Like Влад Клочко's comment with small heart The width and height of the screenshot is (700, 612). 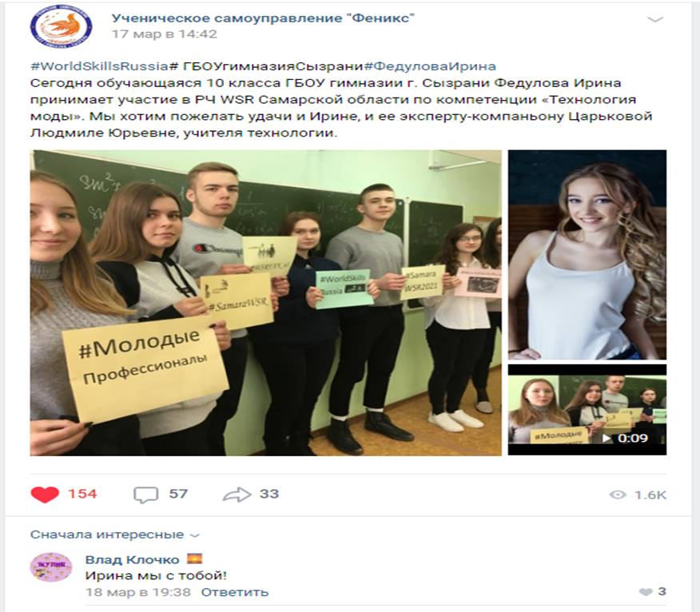coord(646,592)
